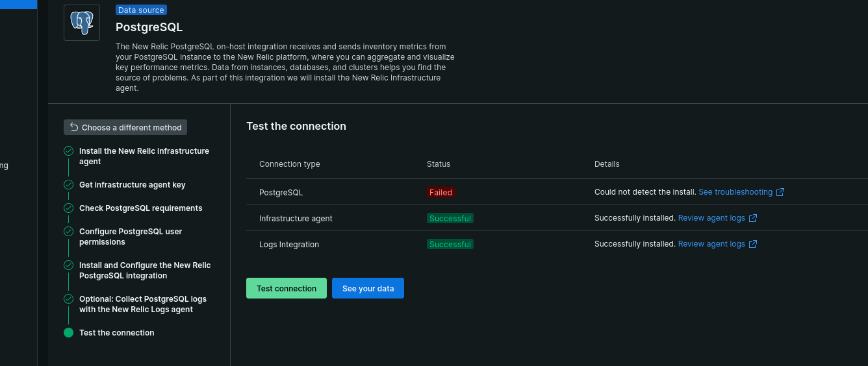The height and width of the screenshot is (366, 868).
Task: Click the Test connection button
Action: click(x=287, y=288)
